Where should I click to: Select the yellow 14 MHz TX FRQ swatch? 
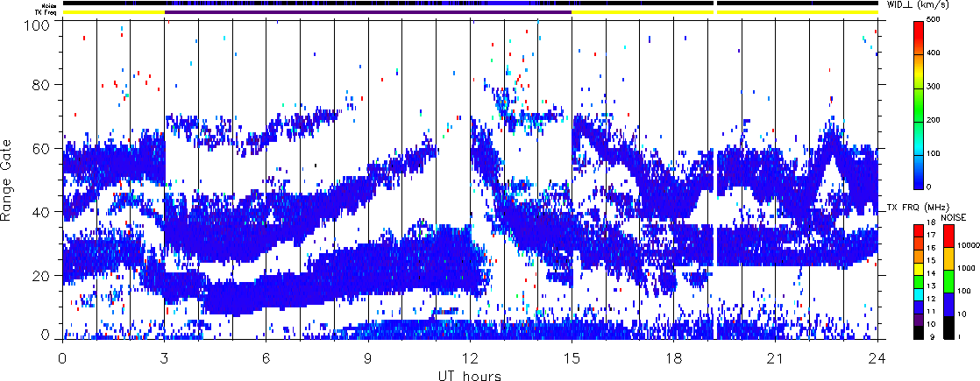point(918,272)
